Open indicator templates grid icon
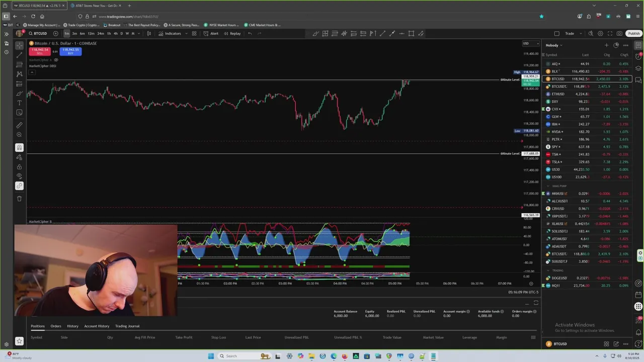 (x=194, y=34)
